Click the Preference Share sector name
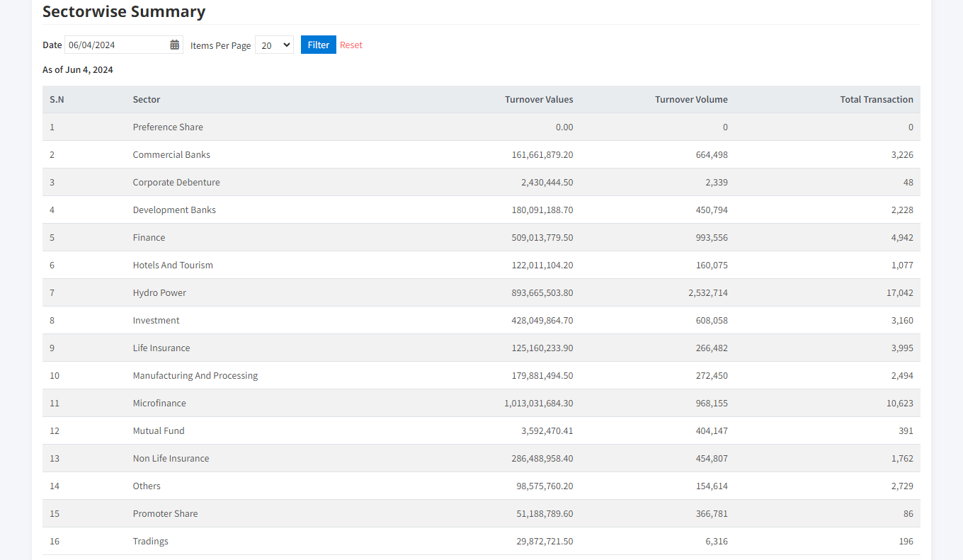This screenshot has width=963, height=560. pyautogui.click(x=168, y=127)
